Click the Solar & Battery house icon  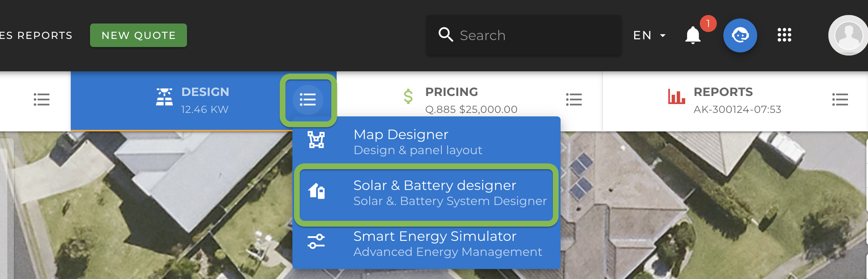click(316, 191)
